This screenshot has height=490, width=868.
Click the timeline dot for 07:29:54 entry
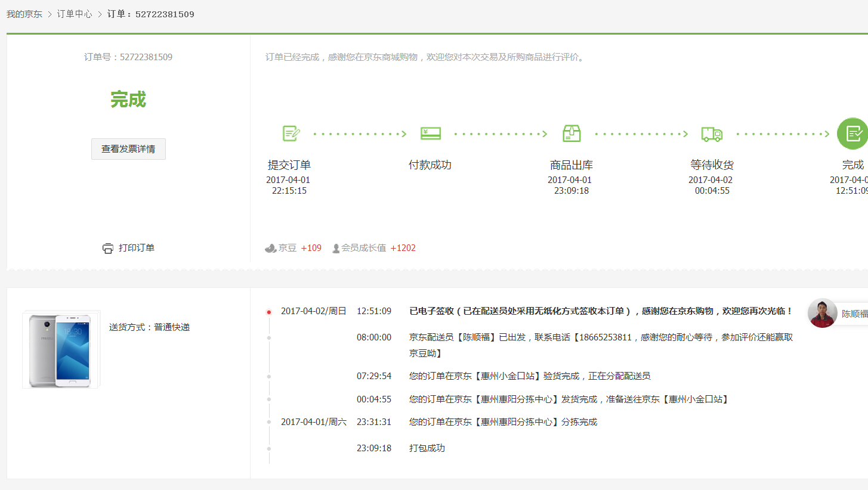269,377
